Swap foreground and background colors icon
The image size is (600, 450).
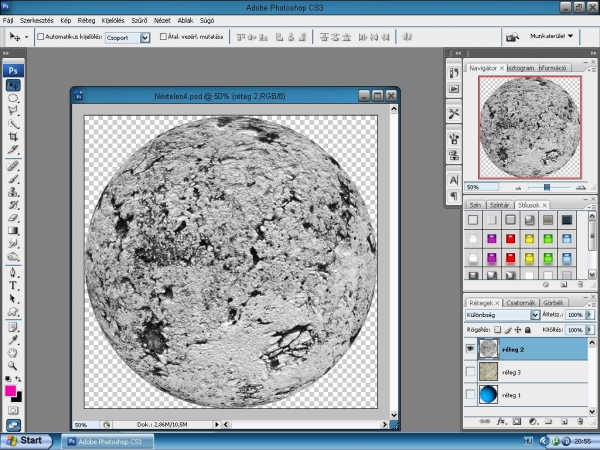point(18,379)
